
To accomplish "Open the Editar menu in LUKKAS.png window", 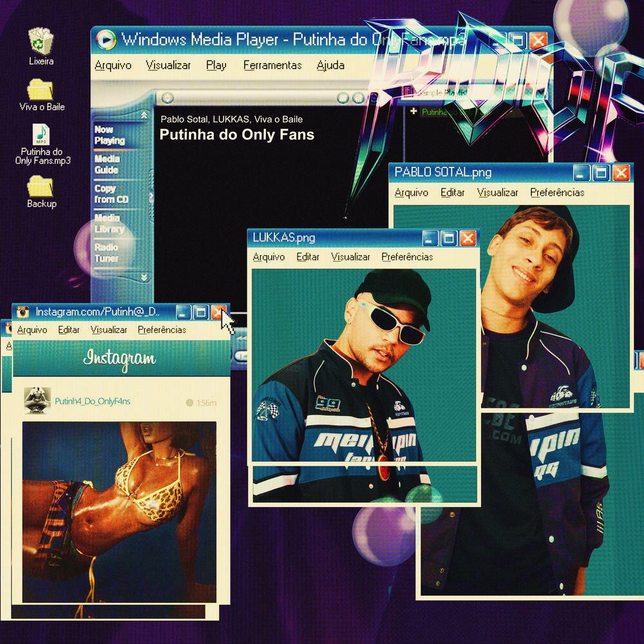I will click(x=308, y=257).
